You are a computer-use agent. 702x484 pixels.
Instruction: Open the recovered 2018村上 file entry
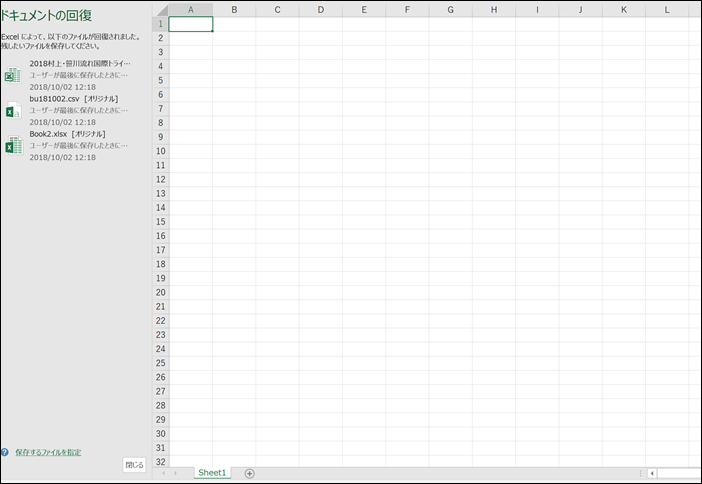click(x=80, y=64)
